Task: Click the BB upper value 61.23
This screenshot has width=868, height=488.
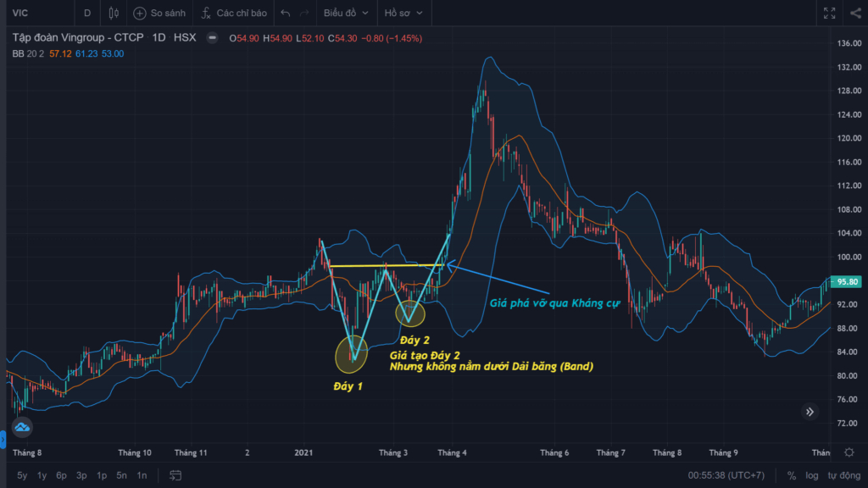Action: coord(86,53)
